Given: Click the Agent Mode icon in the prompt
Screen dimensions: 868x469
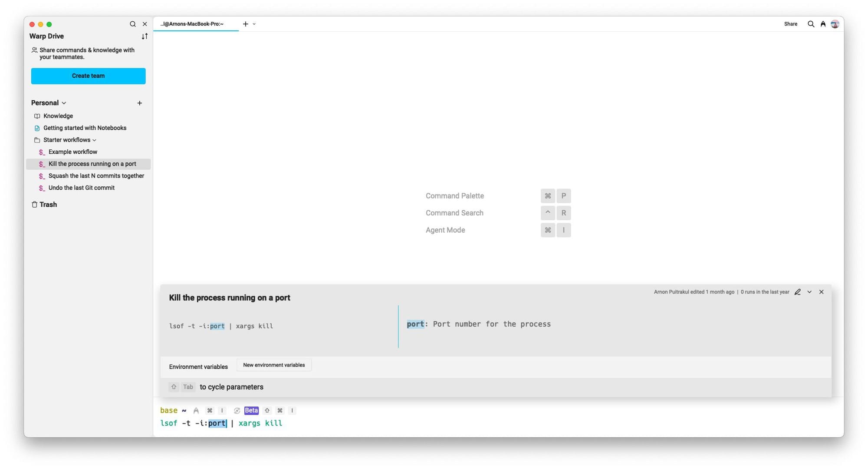Looking at the screenshot, I should pyautogui.click(x=196, y=411).
